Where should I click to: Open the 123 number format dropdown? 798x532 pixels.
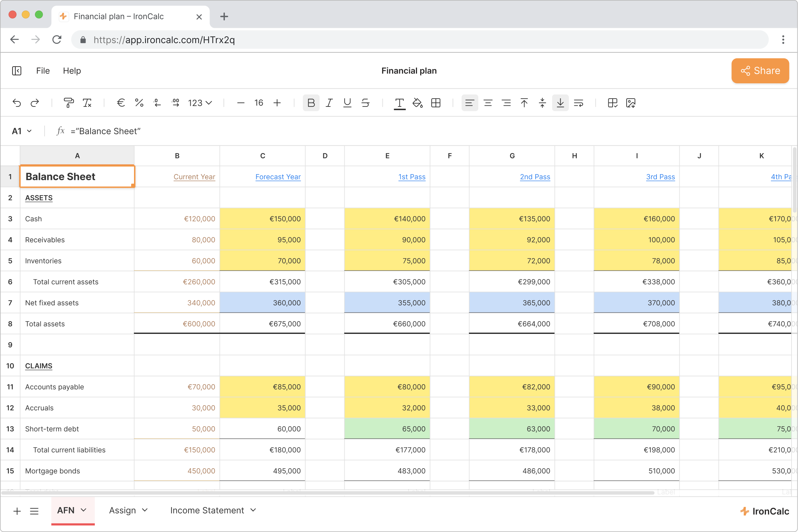(x=200, y=103)
